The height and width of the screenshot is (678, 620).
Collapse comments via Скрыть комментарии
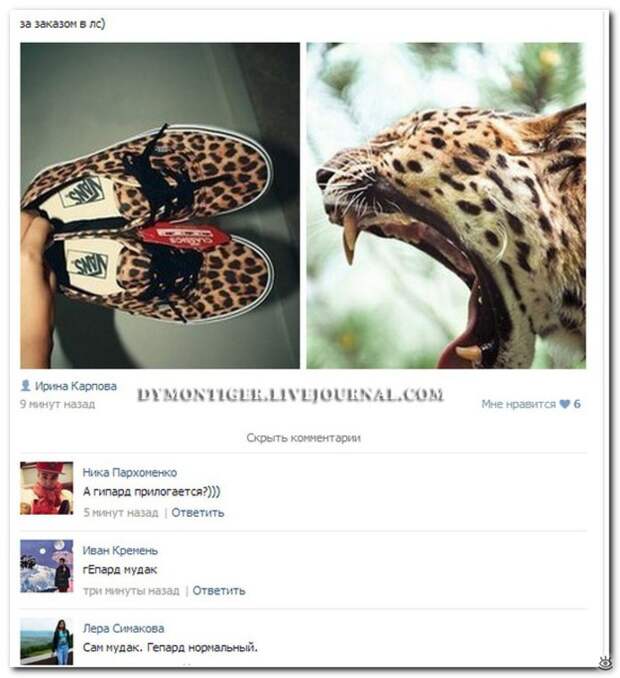tap(304, 438)
